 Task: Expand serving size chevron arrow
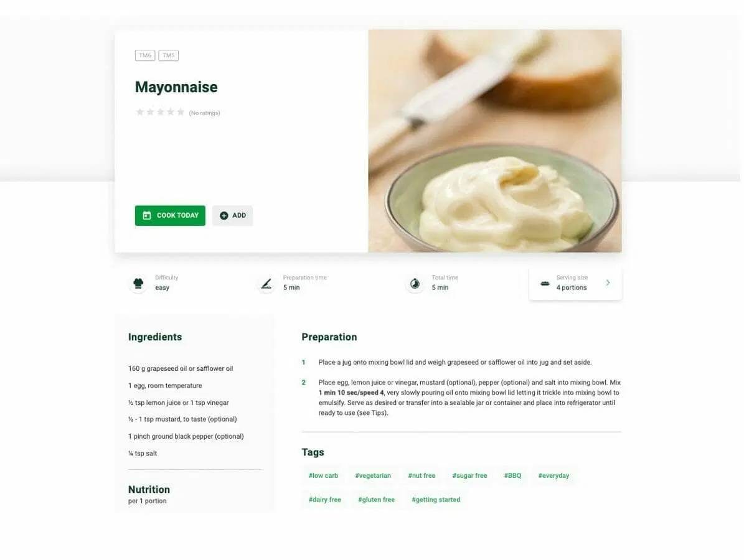(x=608, y=282)
